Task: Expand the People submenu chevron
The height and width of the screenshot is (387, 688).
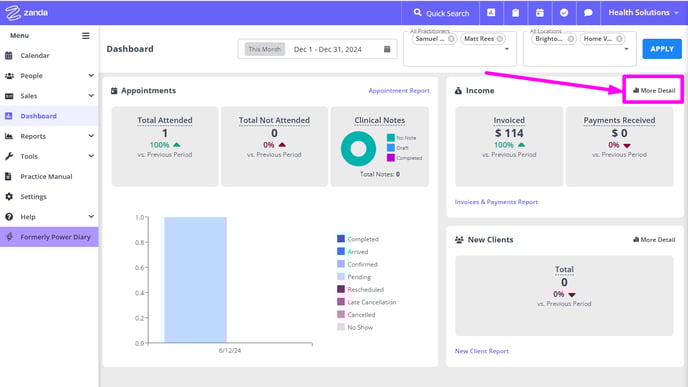Action: 91,75
